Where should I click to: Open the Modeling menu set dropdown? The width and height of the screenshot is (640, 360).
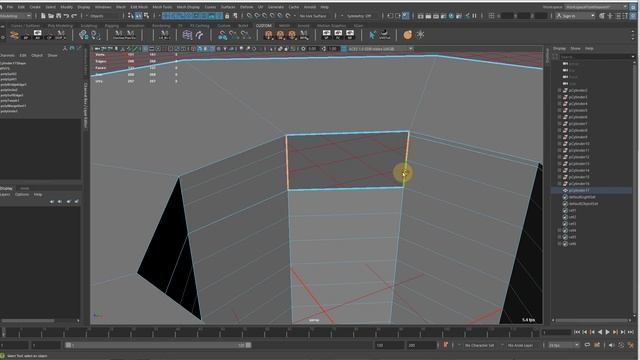point(16,16)
